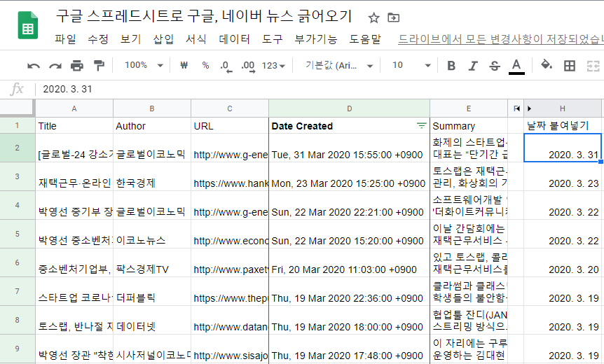The height and width of the screenshot is (364, 604).
Task: Open the 수정 menu
Action: [x=98, y=39]
